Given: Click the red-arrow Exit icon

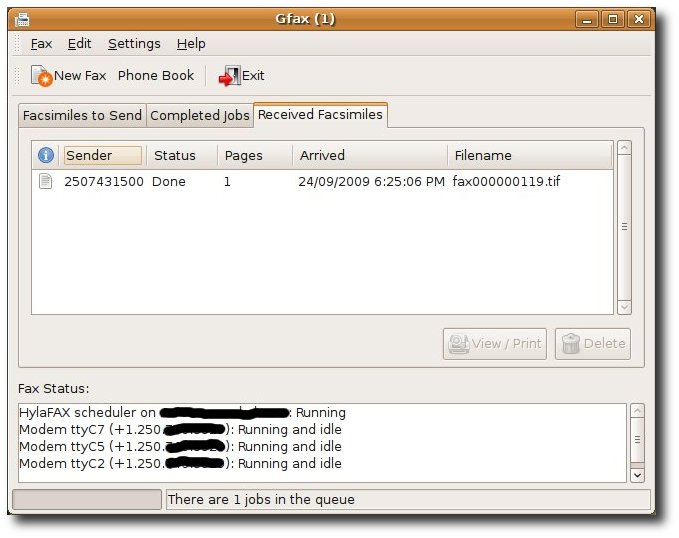Looking at the screenshot, I should tap(230, 76).
